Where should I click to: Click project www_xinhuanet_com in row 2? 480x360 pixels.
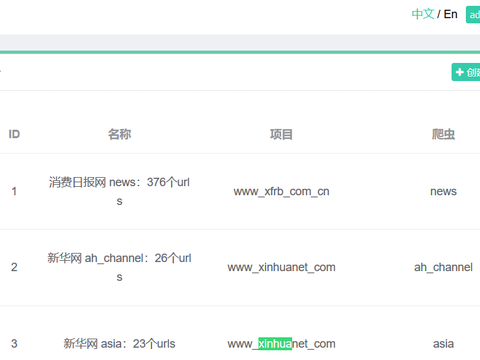click(x=281, y=267)
